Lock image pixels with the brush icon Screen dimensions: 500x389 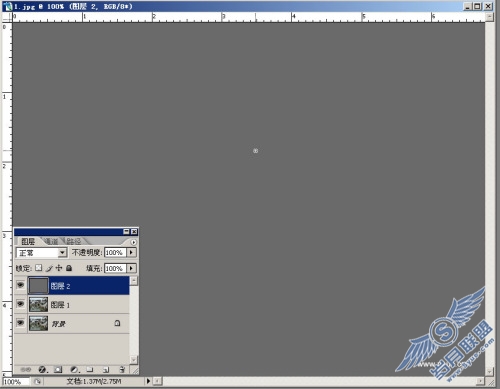point(49,268)
